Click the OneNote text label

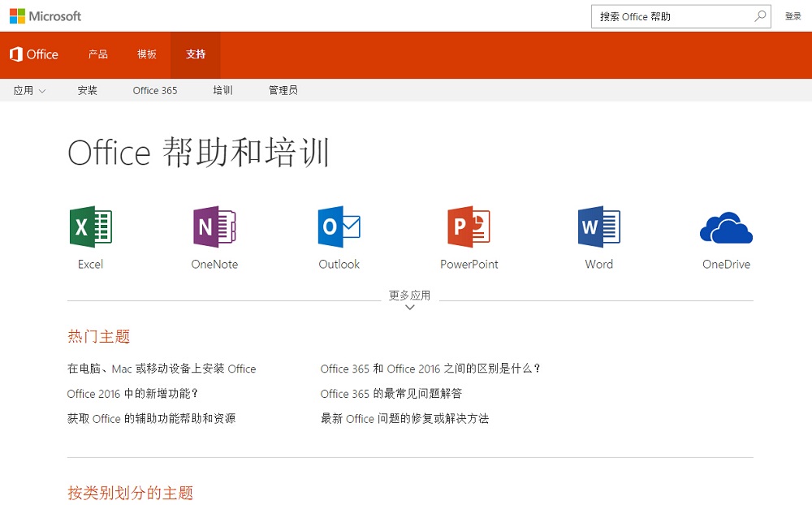[214, 264]
